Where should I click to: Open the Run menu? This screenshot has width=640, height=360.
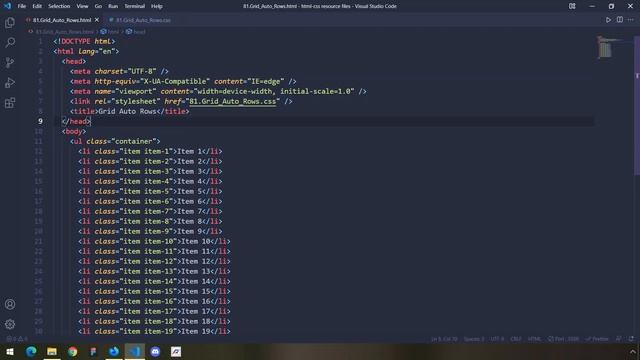tap(113, 6)
